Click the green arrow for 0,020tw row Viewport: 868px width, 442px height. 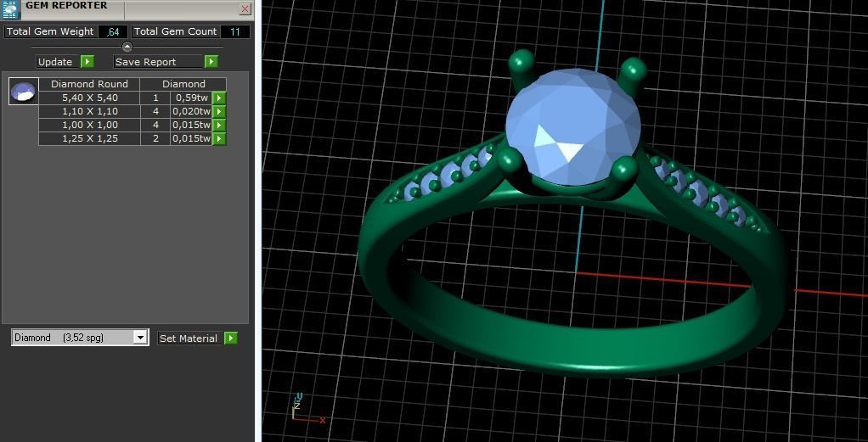220,112
